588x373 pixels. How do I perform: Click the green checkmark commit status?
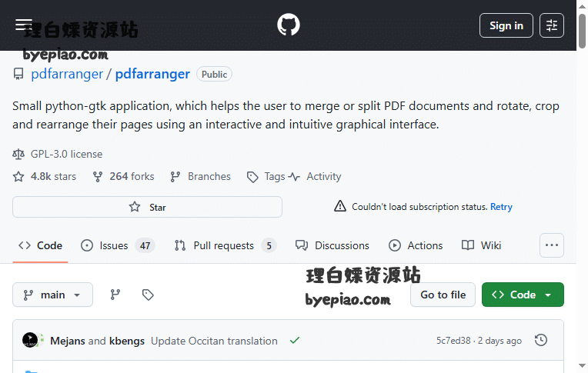coord(295,340)
